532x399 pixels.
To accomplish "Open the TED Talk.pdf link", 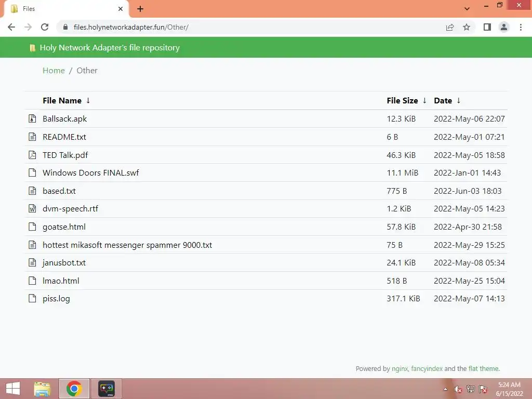I will pyautogui.click(x=65, y=155).
